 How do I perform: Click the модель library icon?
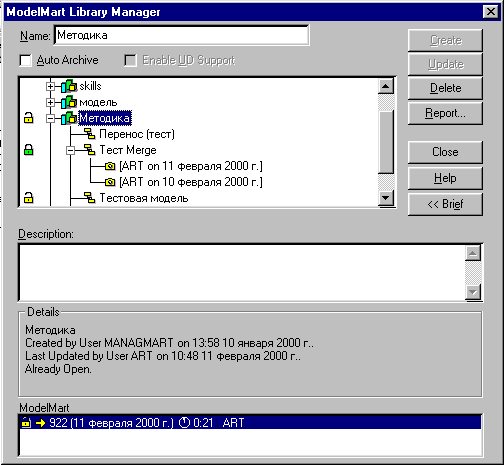(x=69, y=102)
